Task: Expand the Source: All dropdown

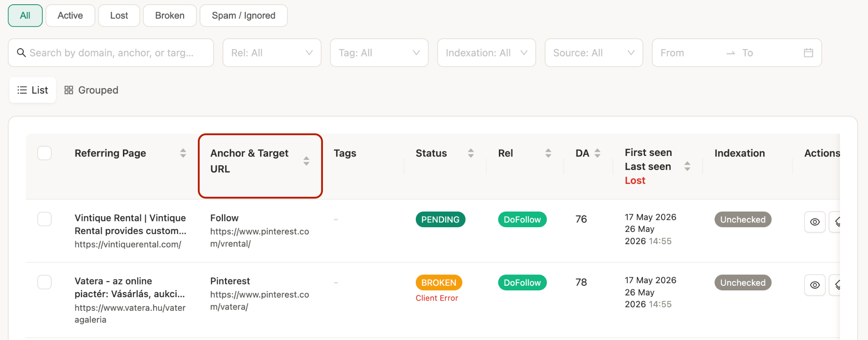Action: 594,53
